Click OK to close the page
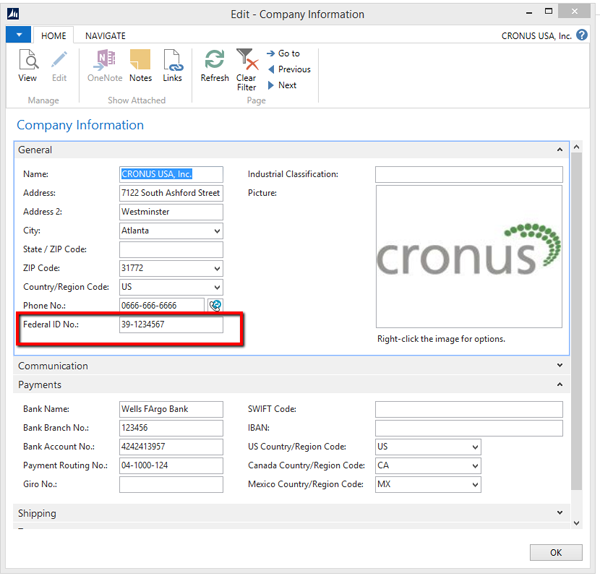This screenshot has width=600, height=576. point(556,552)
